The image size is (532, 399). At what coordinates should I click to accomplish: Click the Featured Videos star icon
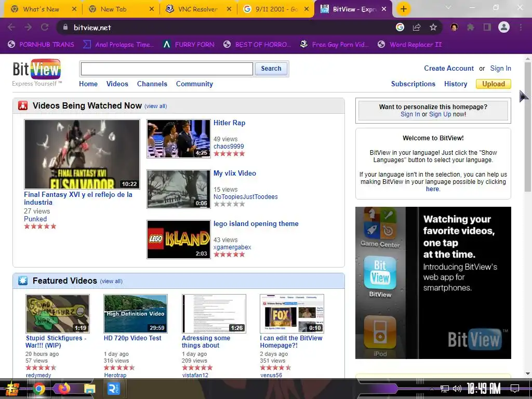[23, 281]
